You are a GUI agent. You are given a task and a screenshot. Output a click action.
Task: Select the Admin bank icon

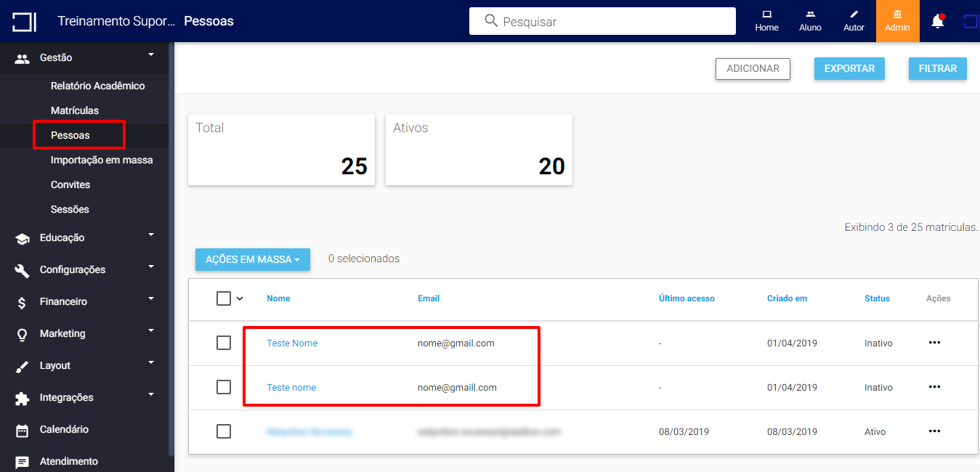click(897, 14)
